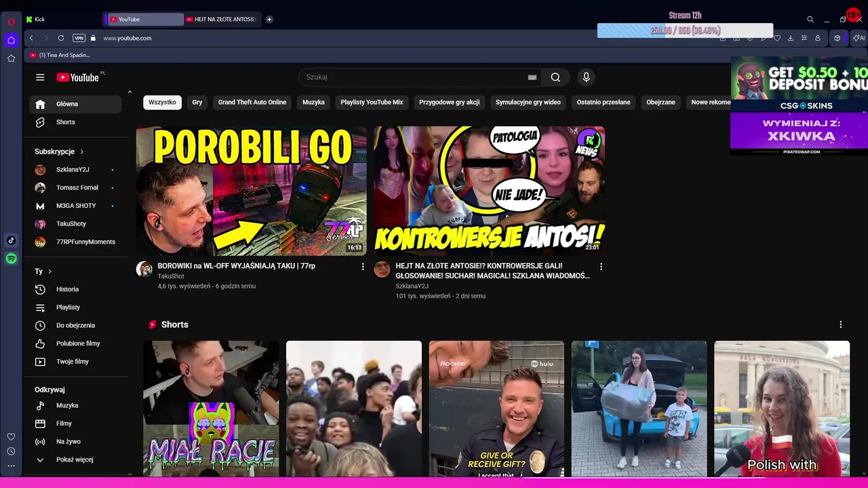868x488 pixels.
Task: Open TakuShoty subscription channel
Action: [75, 224]
